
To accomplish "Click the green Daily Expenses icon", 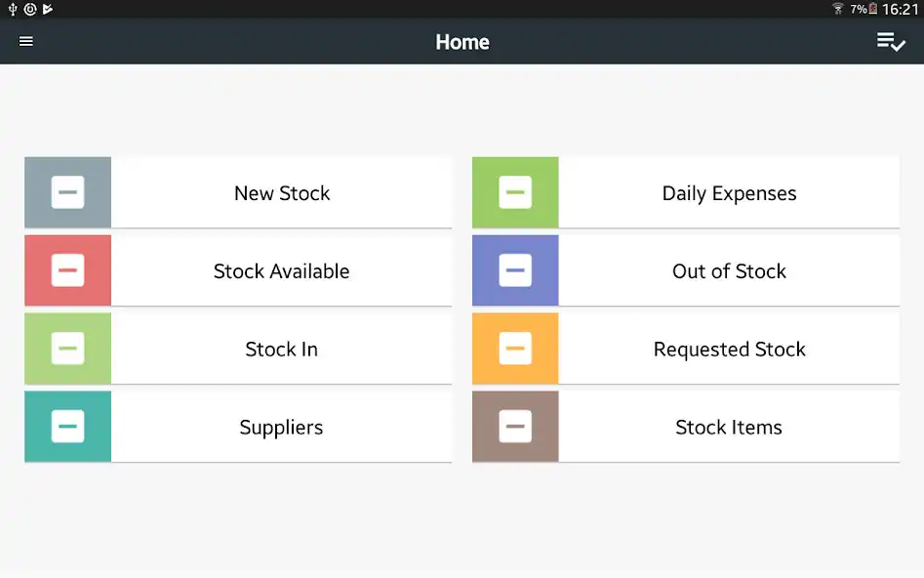I will [x=515, y=192].
